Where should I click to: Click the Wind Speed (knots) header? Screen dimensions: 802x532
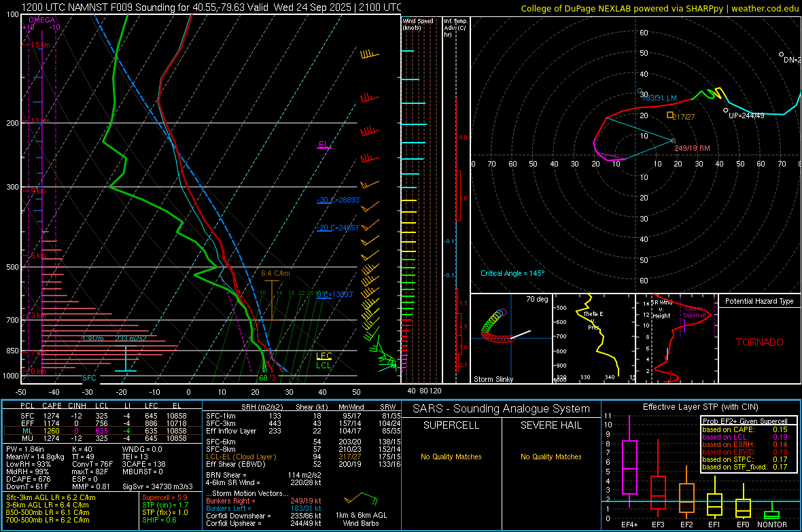pyautogui.click(x=417, y=24)
